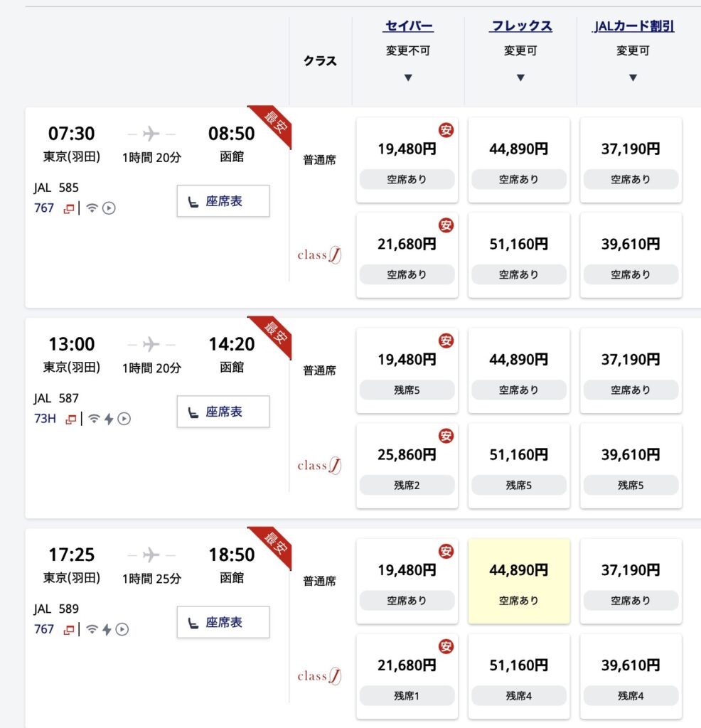Click the video entertainment icon for JAL 585
The height and width of the screenshot is (728, 701).
(x=109, y=208)
